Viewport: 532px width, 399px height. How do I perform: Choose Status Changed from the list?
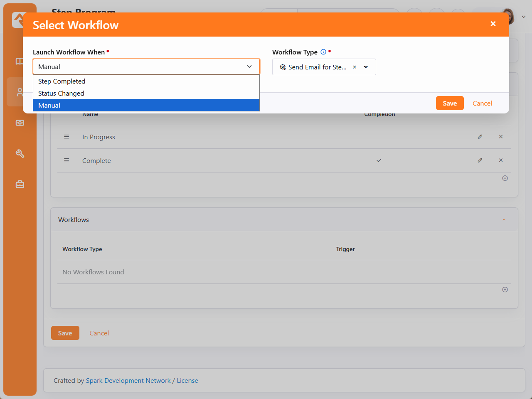pos(61,94)
